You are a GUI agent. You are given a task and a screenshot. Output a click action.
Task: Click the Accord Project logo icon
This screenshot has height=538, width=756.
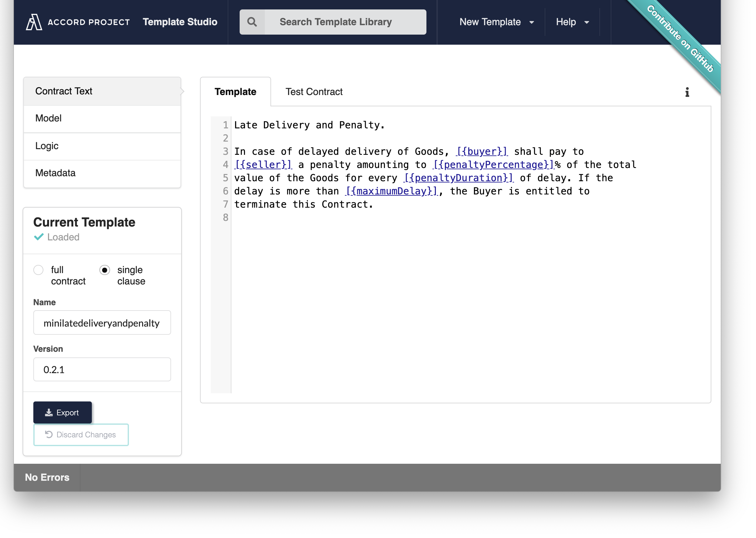click(x=34, y=22)
